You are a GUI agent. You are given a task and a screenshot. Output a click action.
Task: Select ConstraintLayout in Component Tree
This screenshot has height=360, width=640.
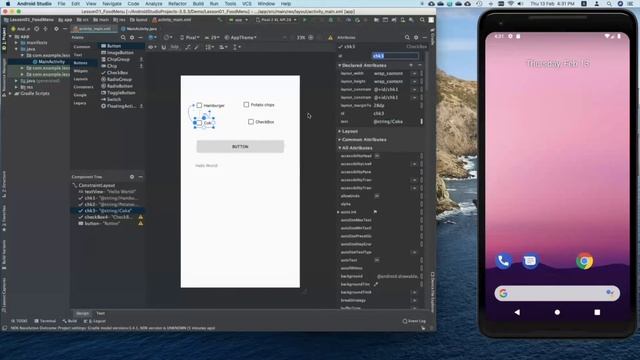[94, 185]
